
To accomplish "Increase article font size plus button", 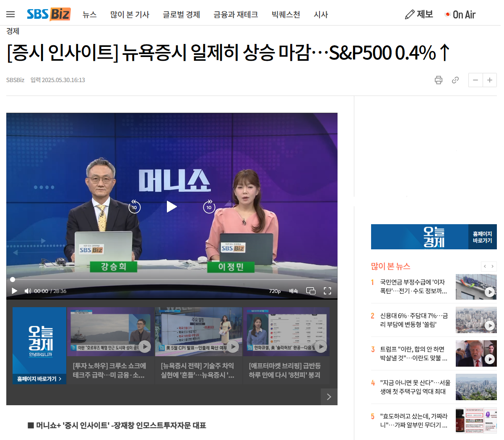I will pyautogui.click(x=490, y=80).
